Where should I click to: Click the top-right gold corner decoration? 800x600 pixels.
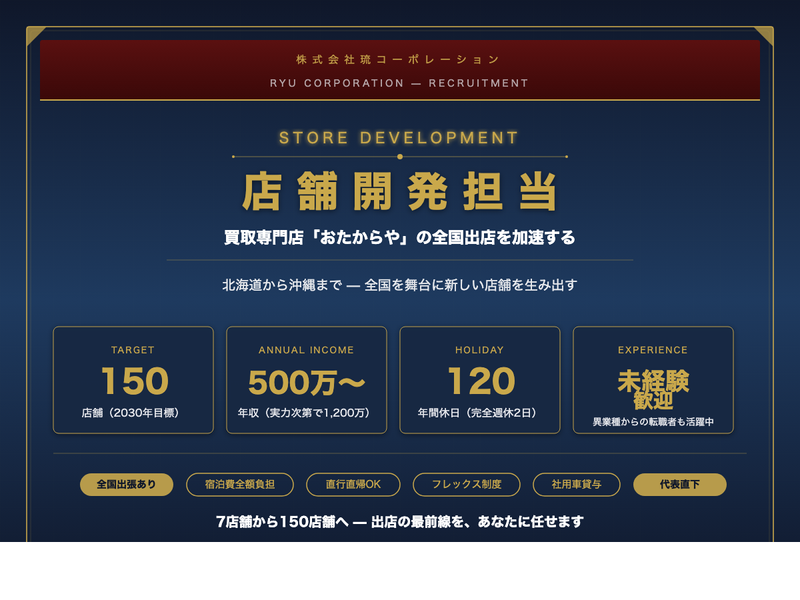point(765,35)
